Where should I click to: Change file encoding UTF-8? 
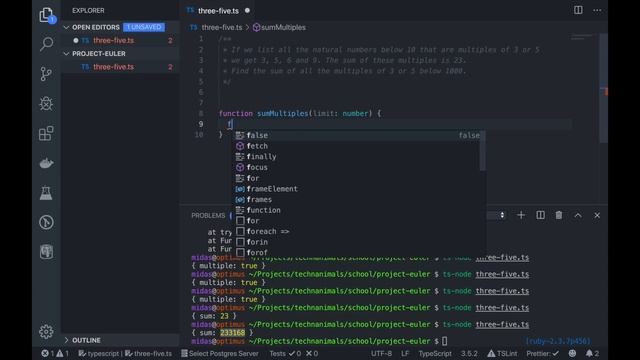click(x=381, y=353)
